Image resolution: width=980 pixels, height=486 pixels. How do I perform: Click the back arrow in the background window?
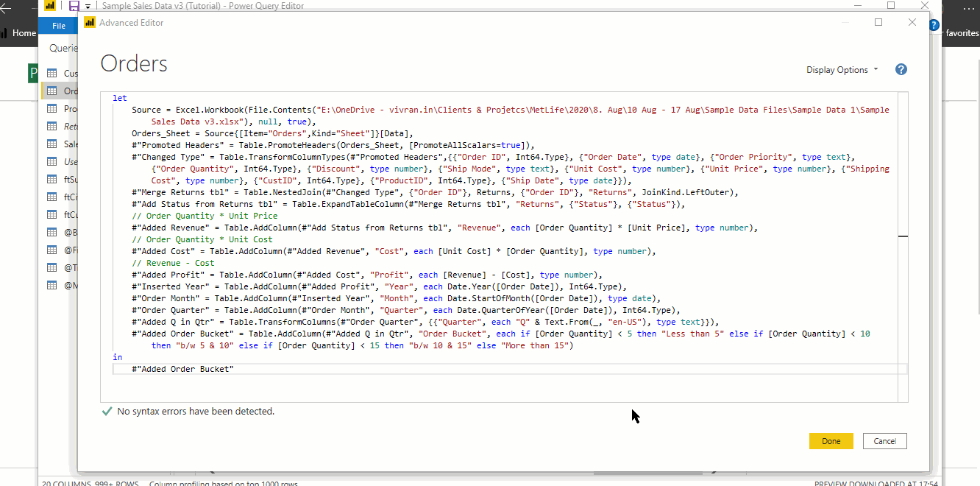pyautogui.click(x=7, y=7)
